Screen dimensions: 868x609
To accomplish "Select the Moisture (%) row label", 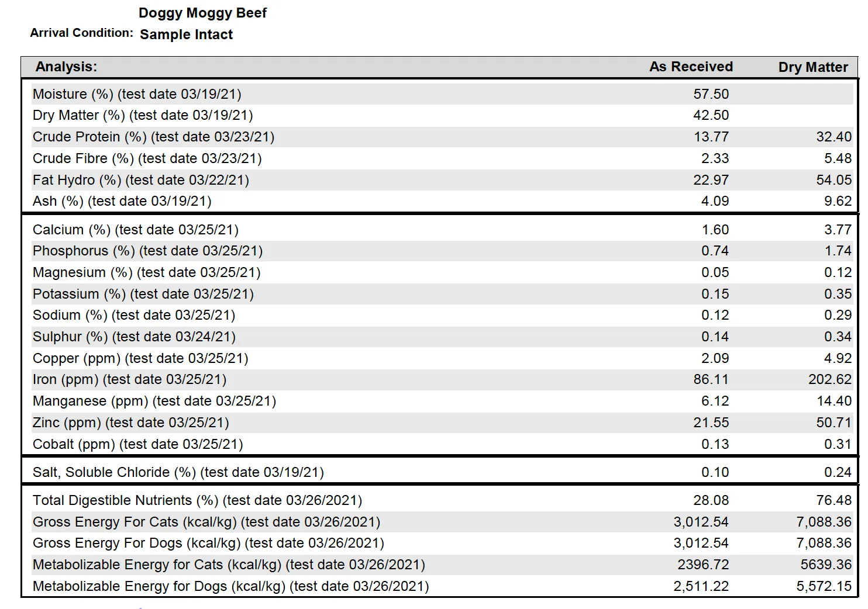I will (x=137, y=94).
